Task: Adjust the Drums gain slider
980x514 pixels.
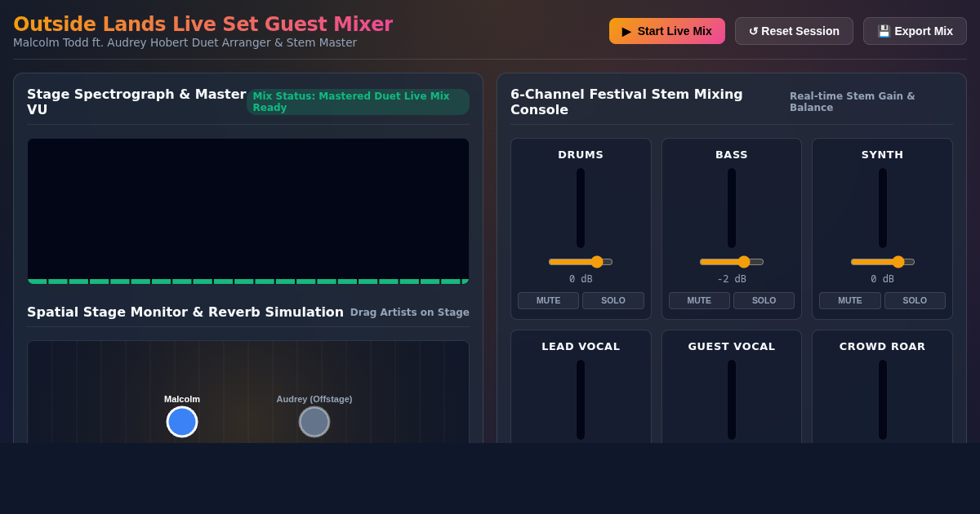Action: 581,262
